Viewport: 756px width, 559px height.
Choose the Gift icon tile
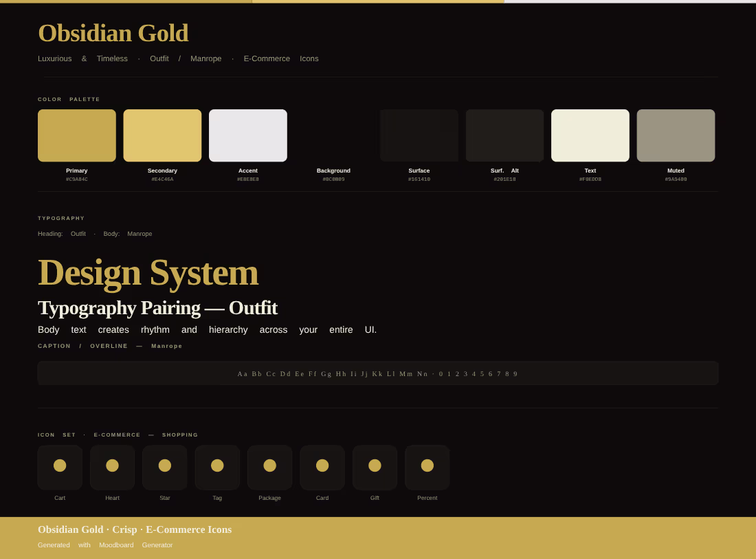tap(375, 468)
